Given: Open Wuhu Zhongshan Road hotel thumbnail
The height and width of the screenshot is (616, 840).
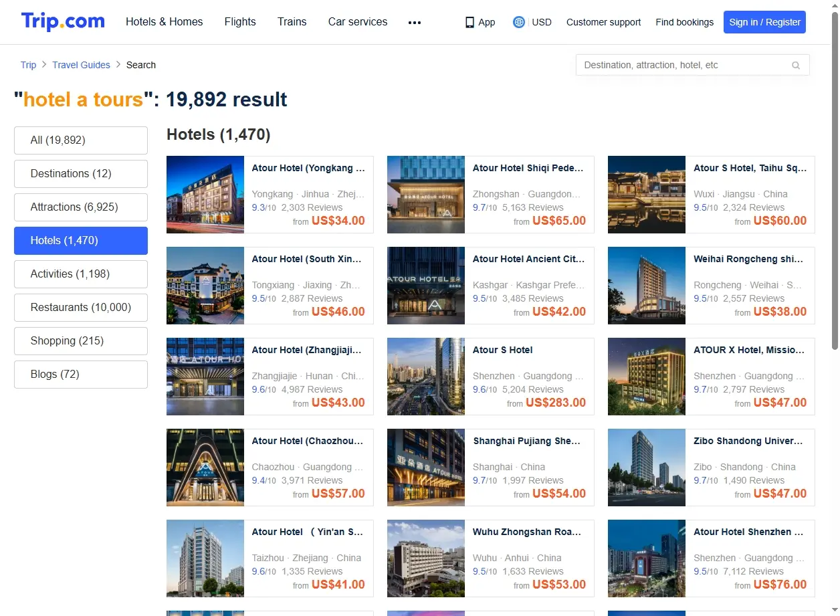Looking at the screenshot, I should click(x=426, y=558).
